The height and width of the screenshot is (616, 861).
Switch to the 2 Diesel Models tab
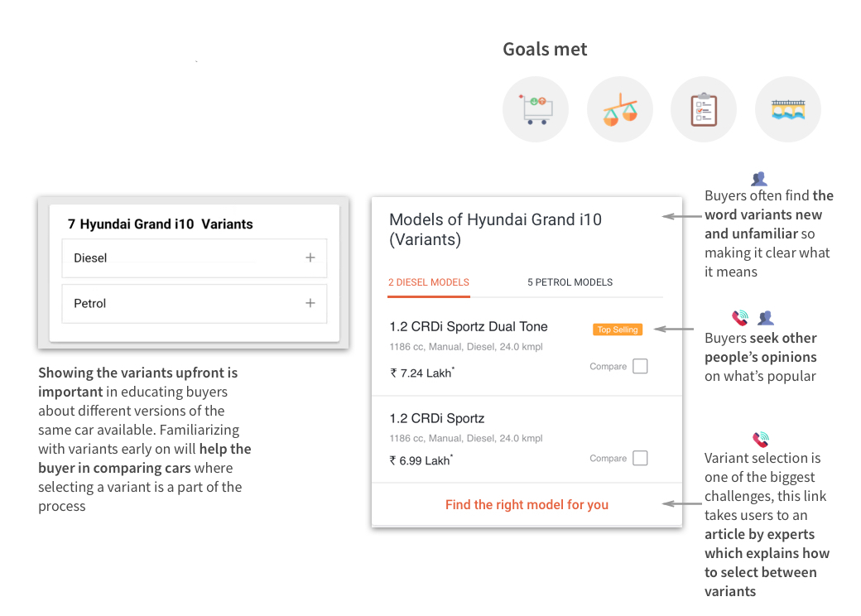point(429,282)
